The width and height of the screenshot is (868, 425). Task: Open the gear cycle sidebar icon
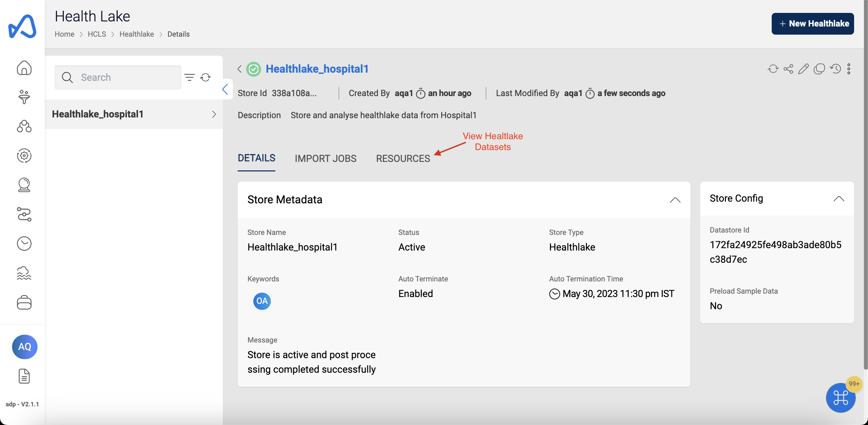[x=24, y=156]
